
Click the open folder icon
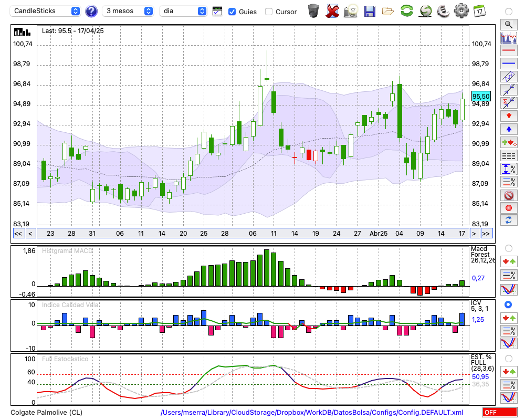(x=388, y=12)
